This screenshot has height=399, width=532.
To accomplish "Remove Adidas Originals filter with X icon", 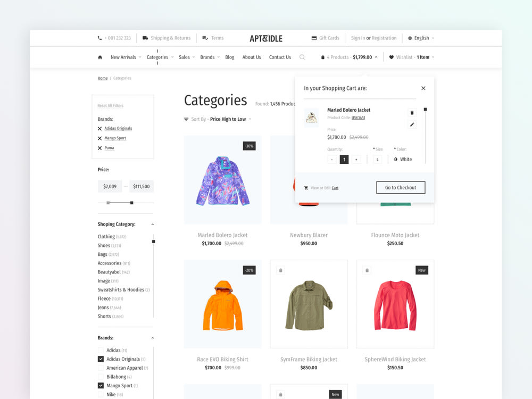I will tap(100, 129).
